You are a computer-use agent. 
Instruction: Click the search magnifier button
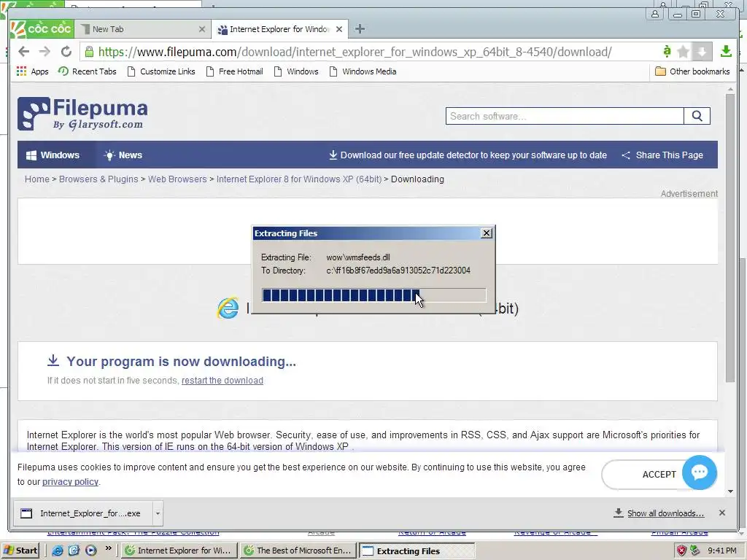pyautogui.click(x=697, y=116)
